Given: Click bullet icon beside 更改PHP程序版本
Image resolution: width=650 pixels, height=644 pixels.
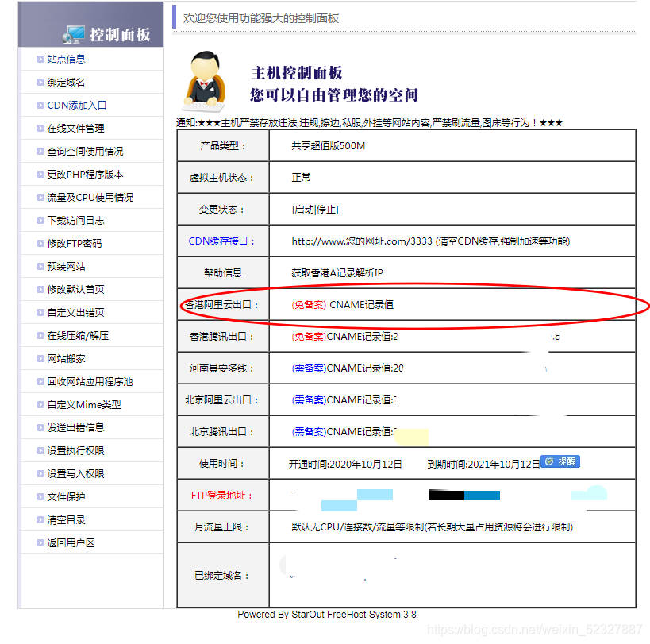Looking at the screenshot, I should pyautogui.click(x=40, y=175).
